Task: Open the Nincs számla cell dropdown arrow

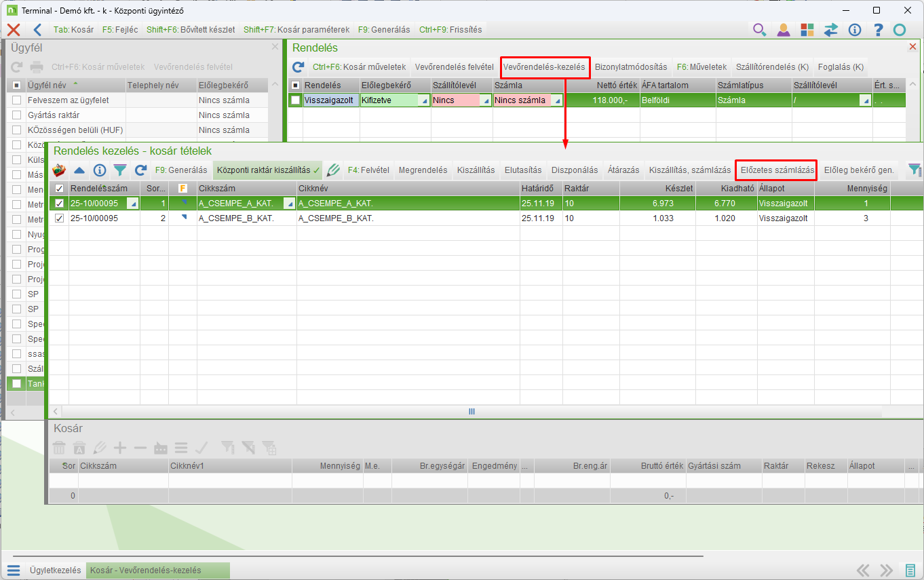Action: pos(558,101)
